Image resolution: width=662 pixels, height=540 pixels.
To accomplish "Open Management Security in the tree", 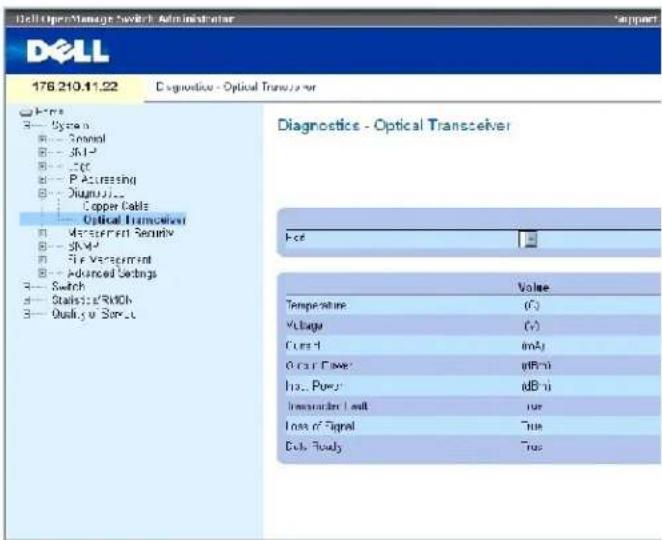I will [121, 233].
